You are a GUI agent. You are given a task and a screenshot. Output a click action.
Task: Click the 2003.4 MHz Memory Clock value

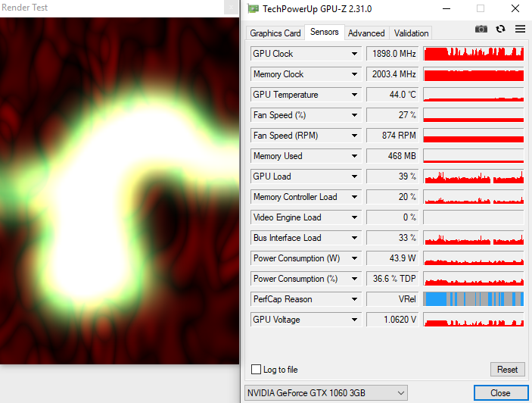393,74
